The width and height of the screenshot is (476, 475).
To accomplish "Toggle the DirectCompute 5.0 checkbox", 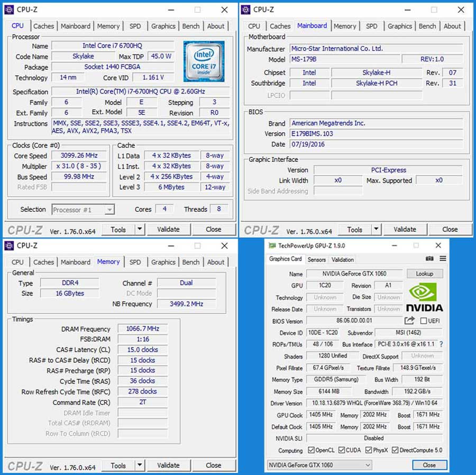I will [395, 450].
